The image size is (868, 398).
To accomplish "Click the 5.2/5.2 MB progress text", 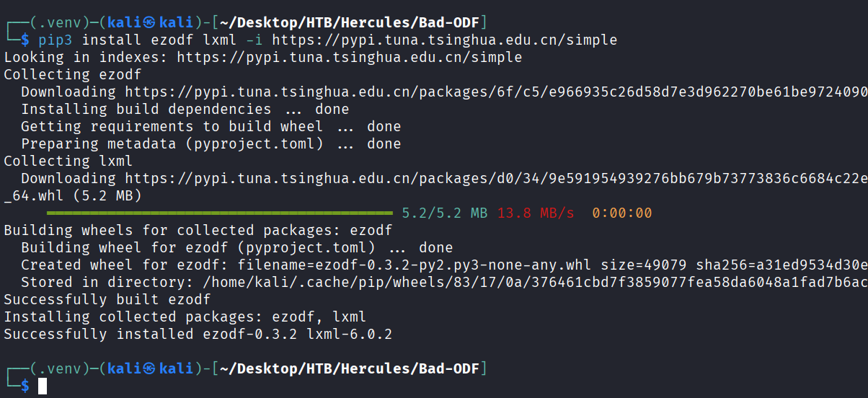I will pyautogui.click(x=444, y=213).
